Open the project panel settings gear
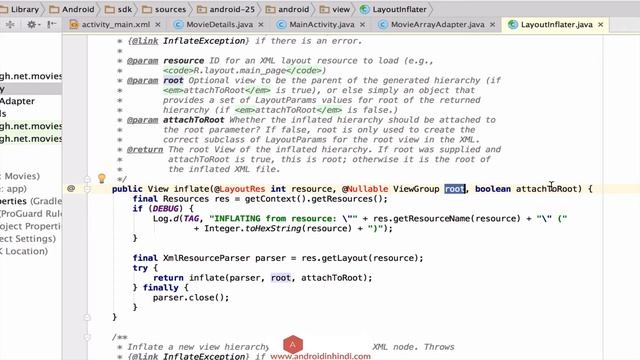This screenshot has height=360, width=640. 32,24
